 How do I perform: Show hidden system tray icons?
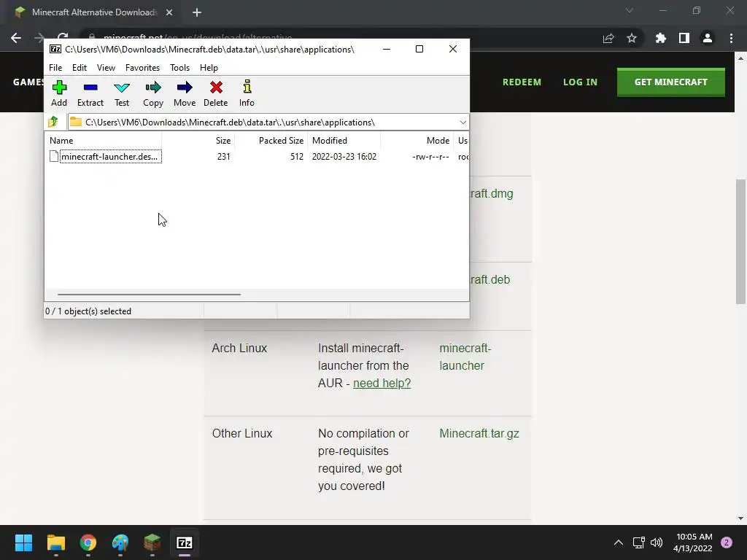pos(619,542)
